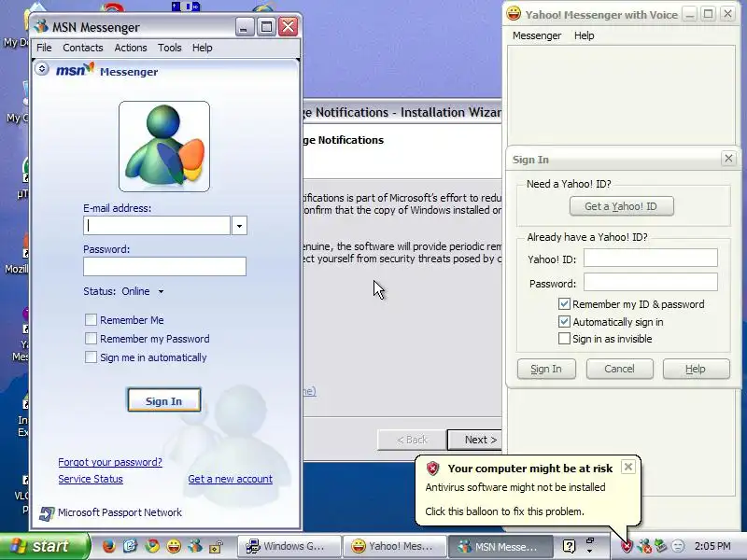Open the Contacts menu
This screenshot has height=560, width=747.
83,48
